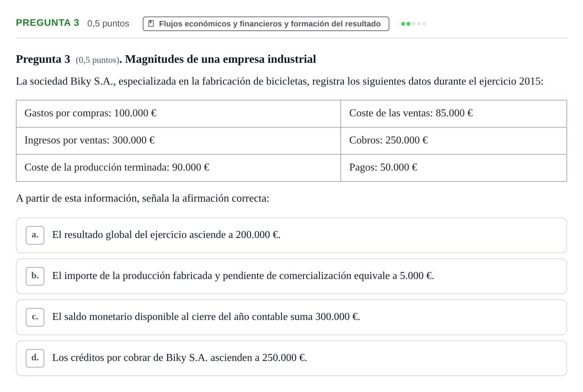Click cell 'Pagos: 50.000 €'
583x392 pixels.
coord(454,168)
